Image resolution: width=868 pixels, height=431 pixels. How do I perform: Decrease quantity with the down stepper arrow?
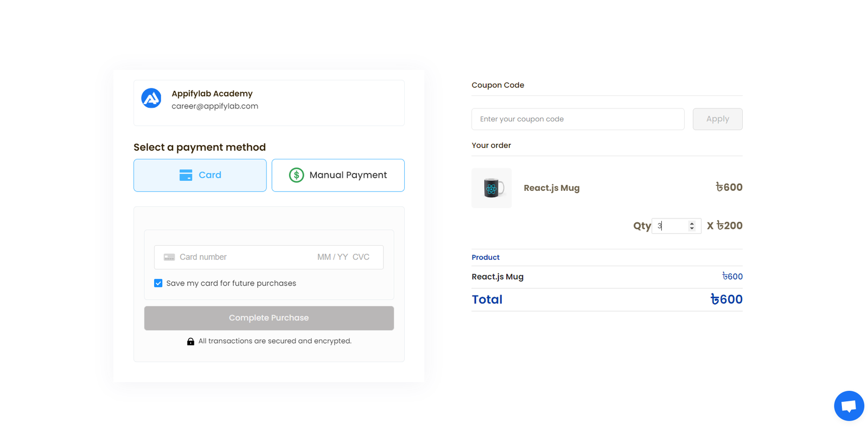pyautogui.click(x=692, y=229)
